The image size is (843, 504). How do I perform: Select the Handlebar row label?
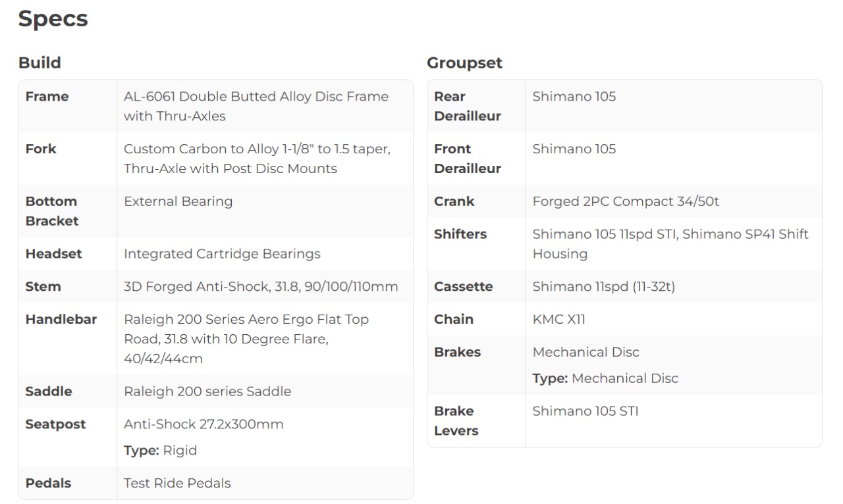point(61,320)
